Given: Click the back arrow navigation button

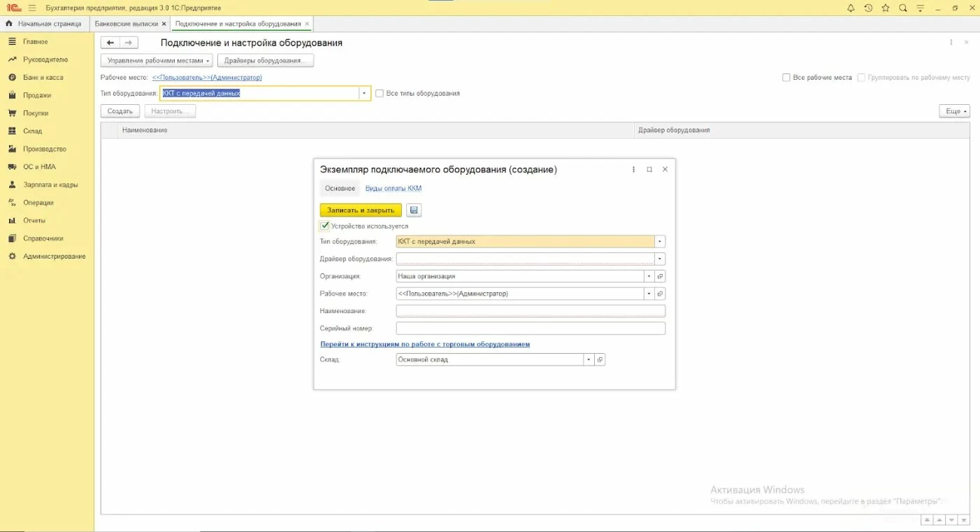Looking at the screenshot, I should pos(110,43).
